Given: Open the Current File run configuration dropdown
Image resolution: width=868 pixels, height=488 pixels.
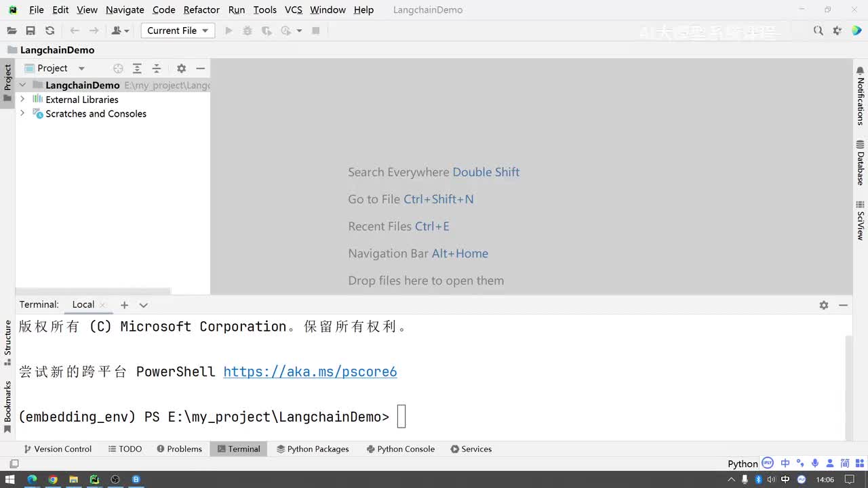Looking at the screenshot, I should click(x=178, y=30).
